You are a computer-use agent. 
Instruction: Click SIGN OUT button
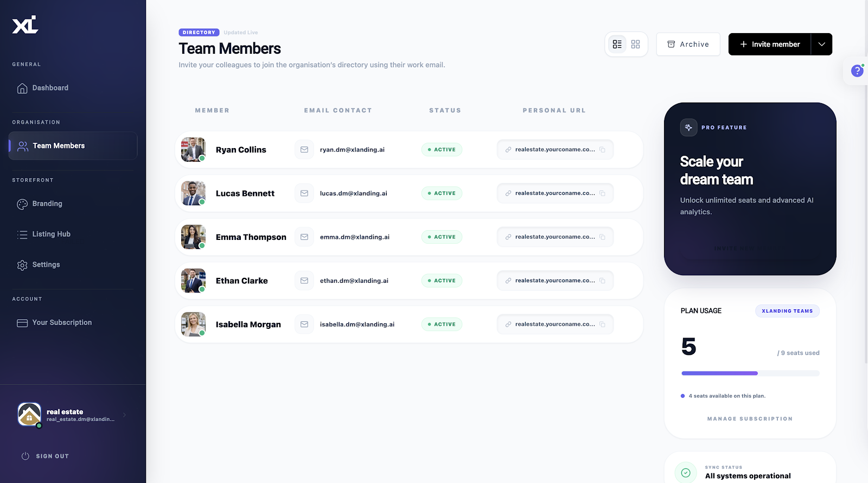[46, 456]
